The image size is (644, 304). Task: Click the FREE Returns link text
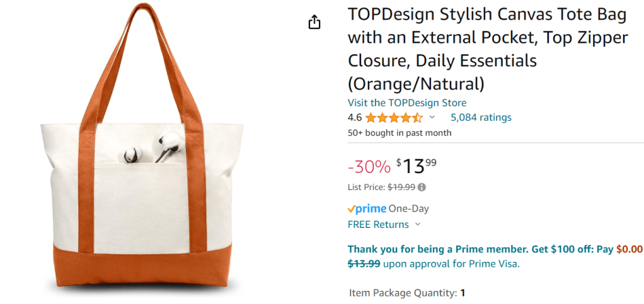[x=378, y=225]
